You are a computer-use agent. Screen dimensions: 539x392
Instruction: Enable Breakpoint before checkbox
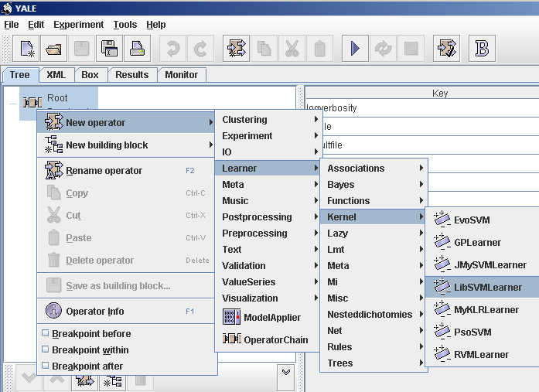coord(45,333)
